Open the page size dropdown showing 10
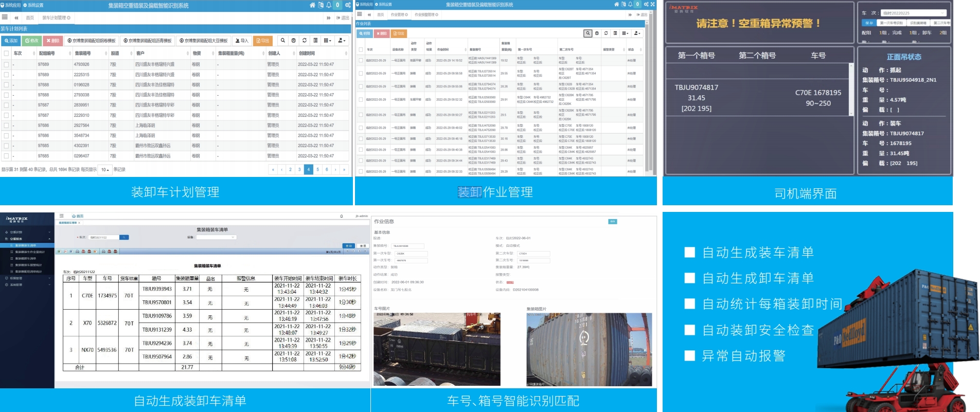The height and width of the screenshot is (412, 980). (x=105, y=170)
